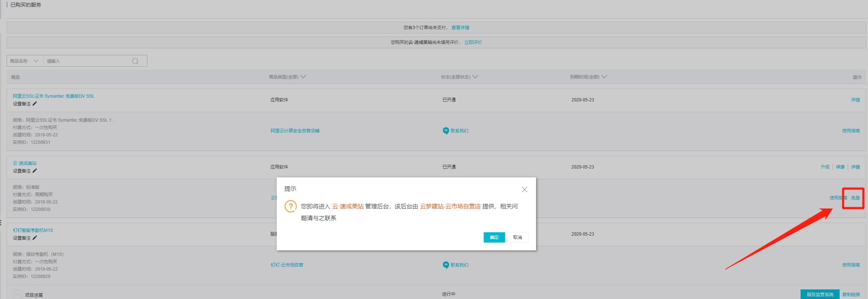Click 联系我们 in 阿里云SSL证书 row
The height and width of the screenshot is (299, 868).
point(459,131)
